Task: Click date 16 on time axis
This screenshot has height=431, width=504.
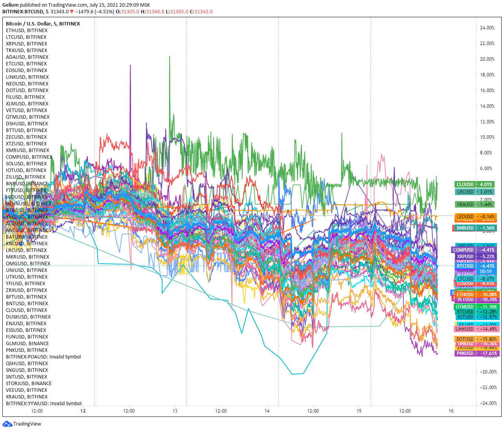Action: click(x=451, y=411)
